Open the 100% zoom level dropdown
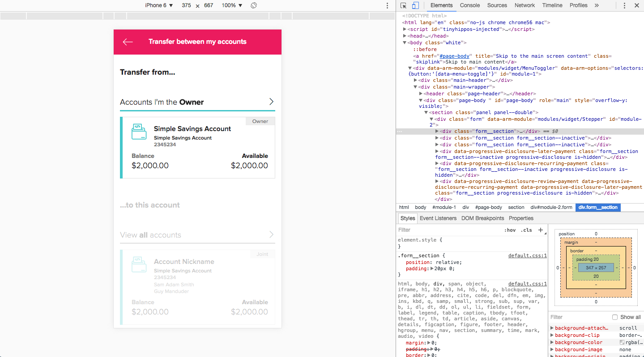This screenshot has width=644, height=357. click(x=232, y=5)
